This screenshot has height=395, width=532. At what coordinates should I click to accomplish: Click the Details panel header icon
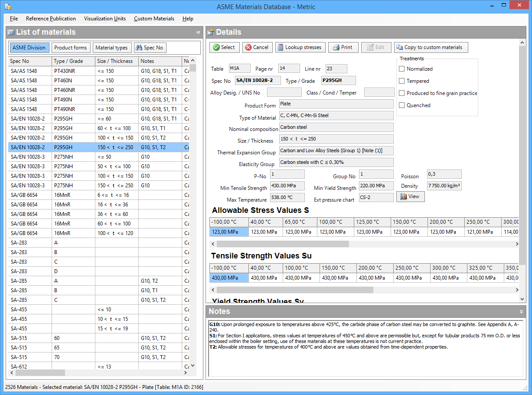(x=210, y=32)
